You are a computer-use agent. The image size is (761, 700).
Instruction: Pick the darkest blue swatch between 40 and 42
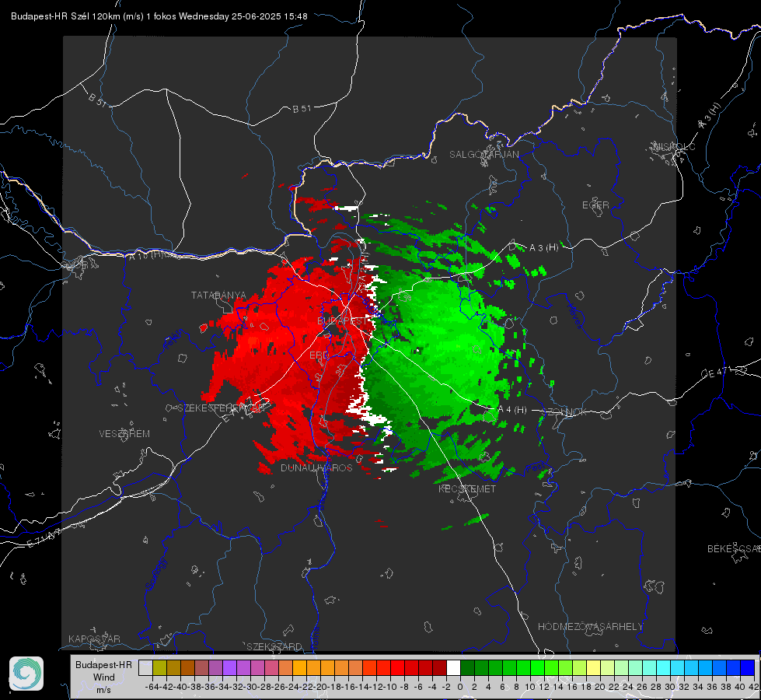click(748, 668)
